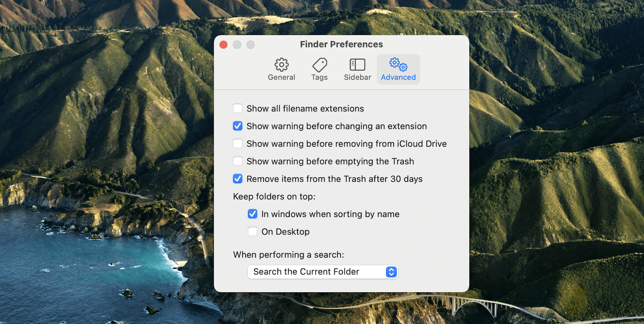Click the greyed minimize window button
The height and width of the screenshot is (324, 644).
pyautogui.click(x=237, y=45)
